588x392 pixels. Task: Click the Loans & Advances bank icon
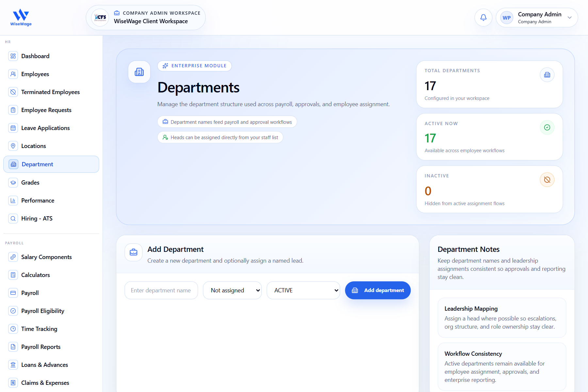13,365
